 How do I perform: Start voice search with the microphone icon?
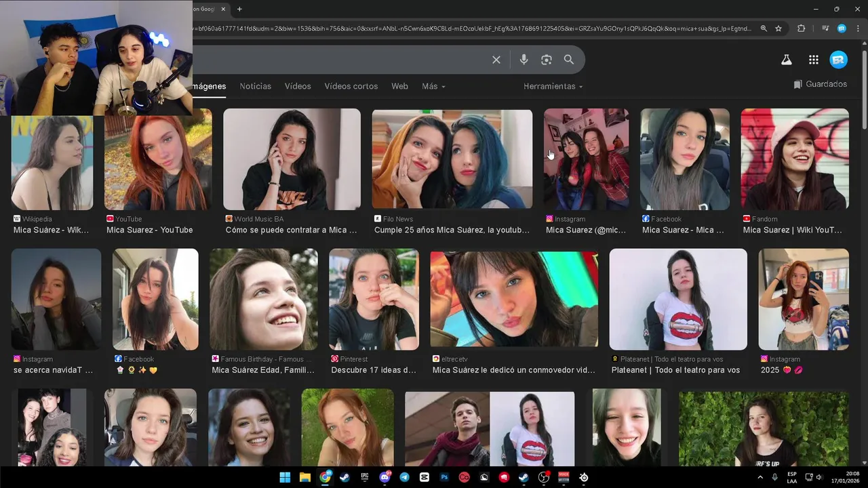524,60
